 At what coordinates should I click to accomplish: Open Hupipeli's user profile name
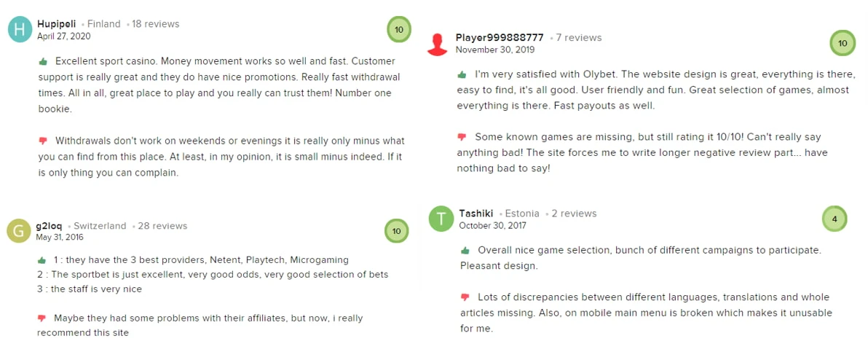57,24
